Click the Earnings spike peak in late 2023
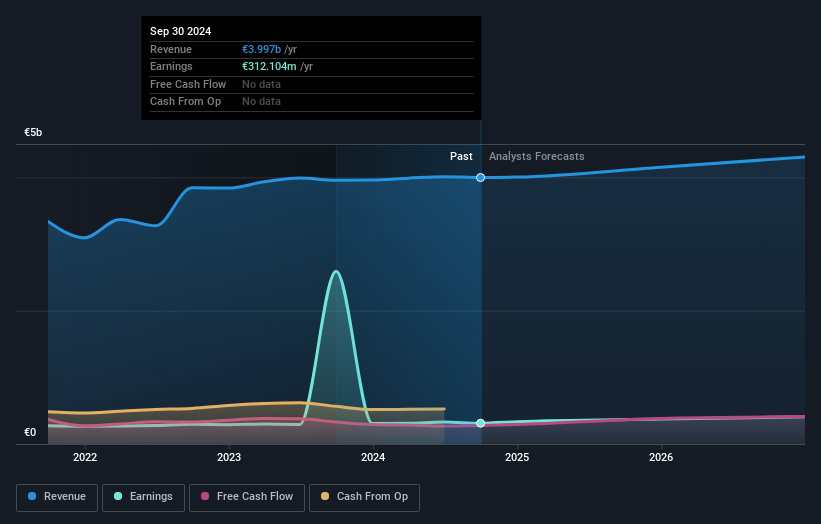 click(336, 271)
